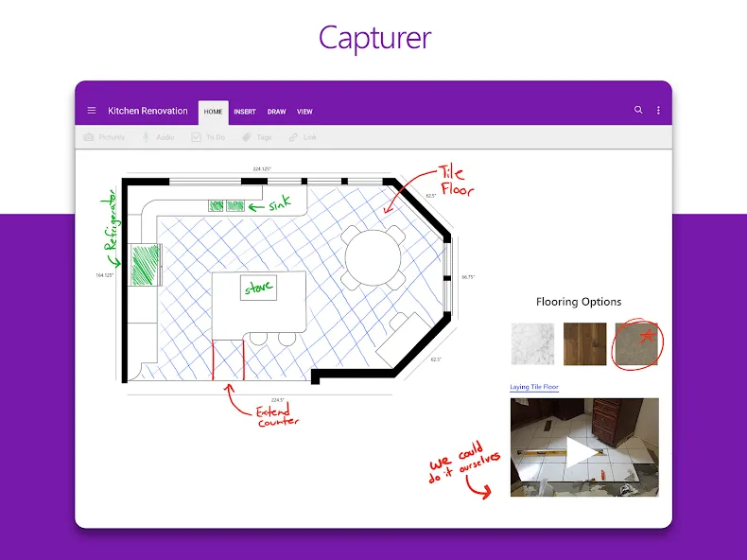Select the white marble flooring swatch
The height and width of the screenshot is (560, 747).
tap(532, 343)
